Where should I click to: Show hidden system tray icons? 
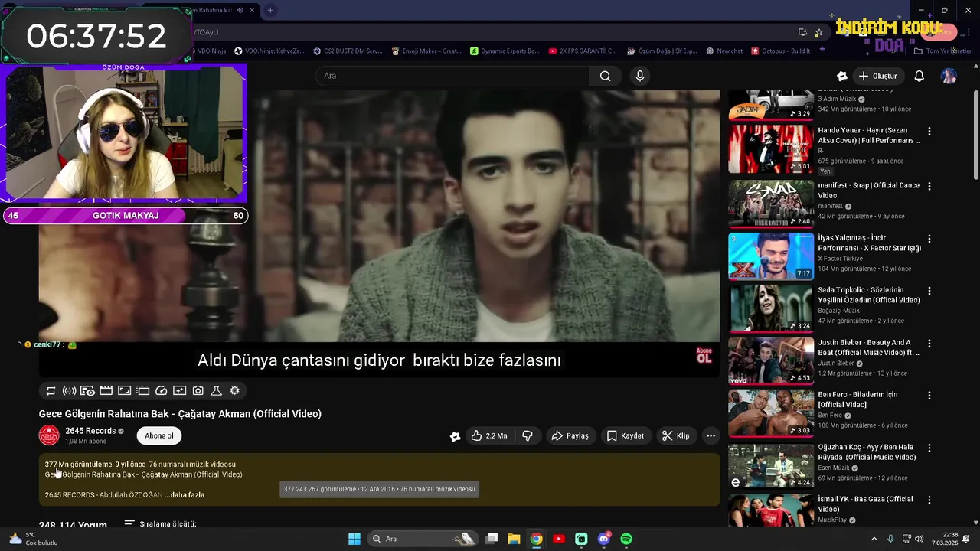(874, 539)
